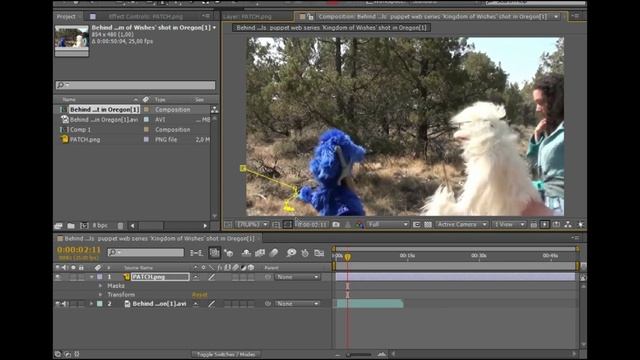Click the composition name breadcrumb above viewer
The width and height of the screenshot is (640, 360).
331,28
